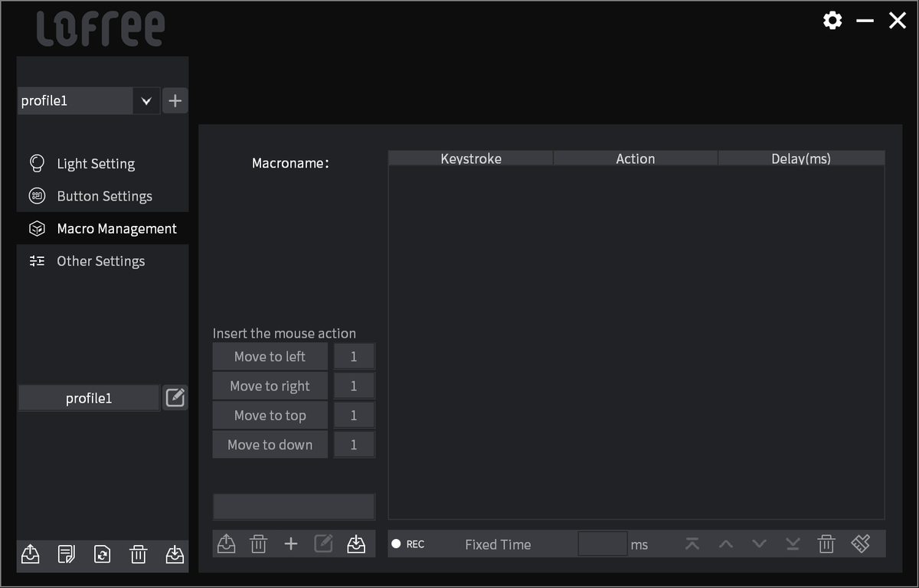Start recording with the REC button

(407, 544)
